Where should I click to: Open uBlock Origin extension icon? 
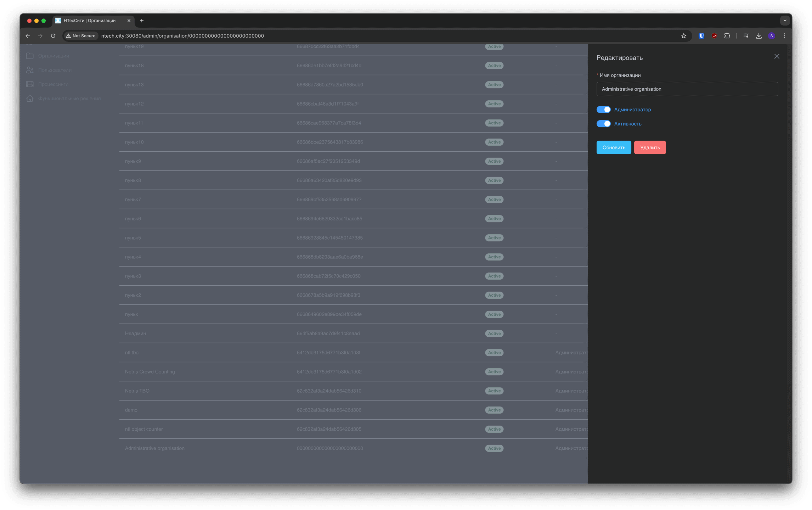click(714, 36)
